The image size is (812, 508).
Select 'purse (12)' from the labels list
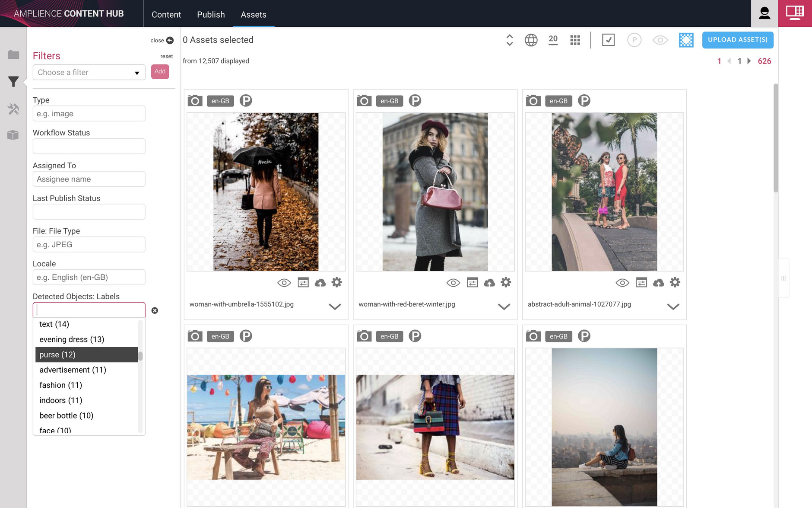(x=87, y=355)
